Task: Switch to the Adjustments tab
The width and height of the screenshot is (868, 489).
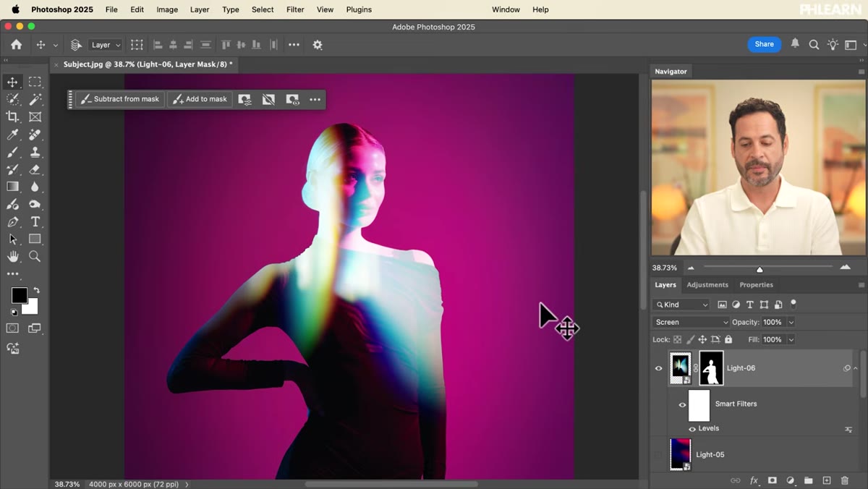Action: [707, 285]
